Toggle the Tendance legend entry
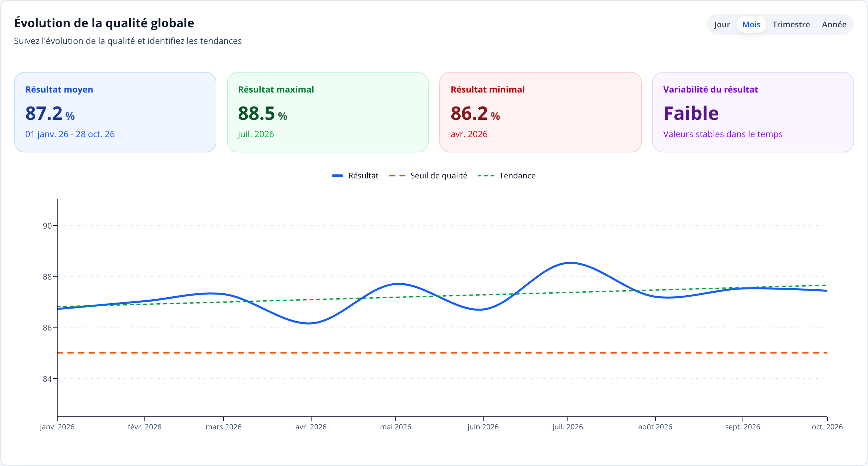 [507, 175]
